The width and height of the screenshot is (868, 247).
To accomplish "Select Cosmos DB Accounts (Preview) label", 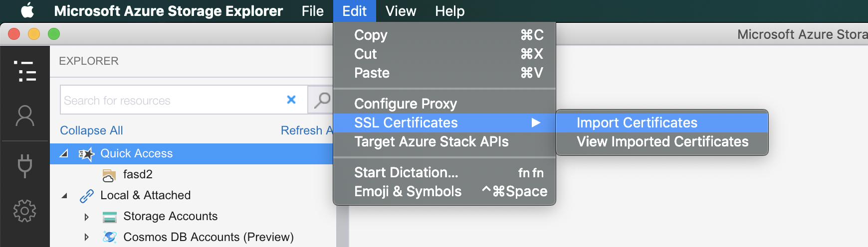I will [209, 238].
